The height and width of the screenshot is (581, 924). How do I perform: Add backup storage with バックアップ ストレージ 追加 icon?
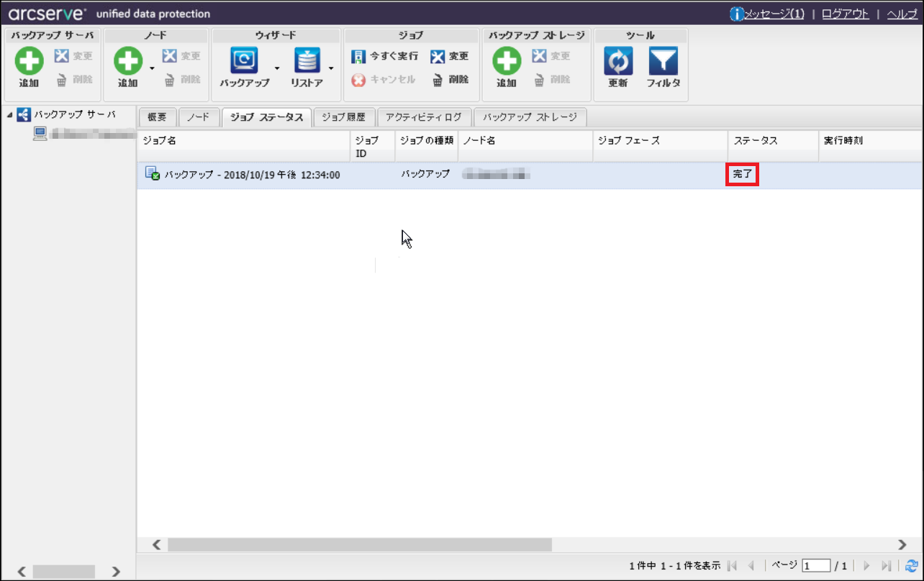[x=507, y=61]
